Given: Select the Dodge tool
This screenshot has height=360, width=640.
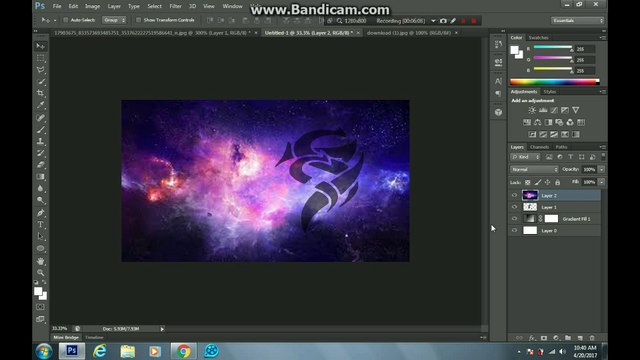Looking at the screenshot, I should coord(41,200).
